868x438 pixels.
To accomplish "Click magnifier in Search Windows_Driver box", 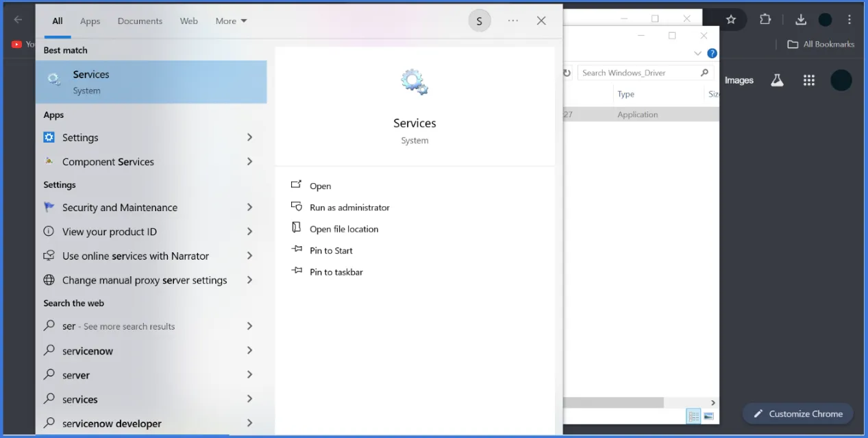I will [x=704, y=73].
